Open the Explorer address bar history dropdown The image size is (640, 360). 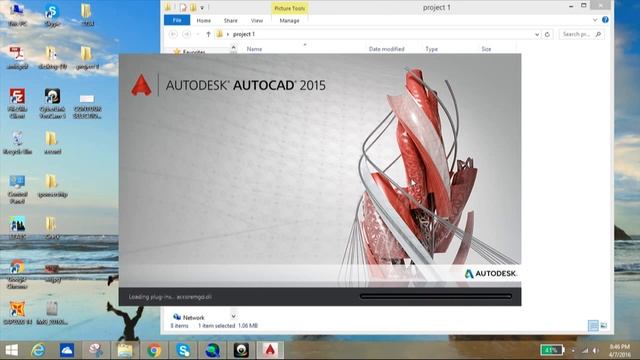point(537,35)
